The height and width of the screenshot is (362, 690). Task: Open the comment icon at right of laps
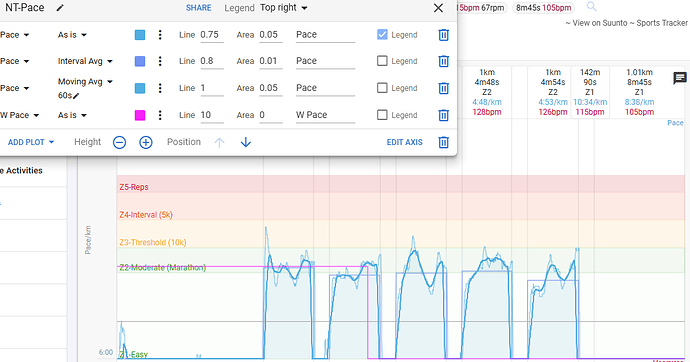tap(680, 78)
